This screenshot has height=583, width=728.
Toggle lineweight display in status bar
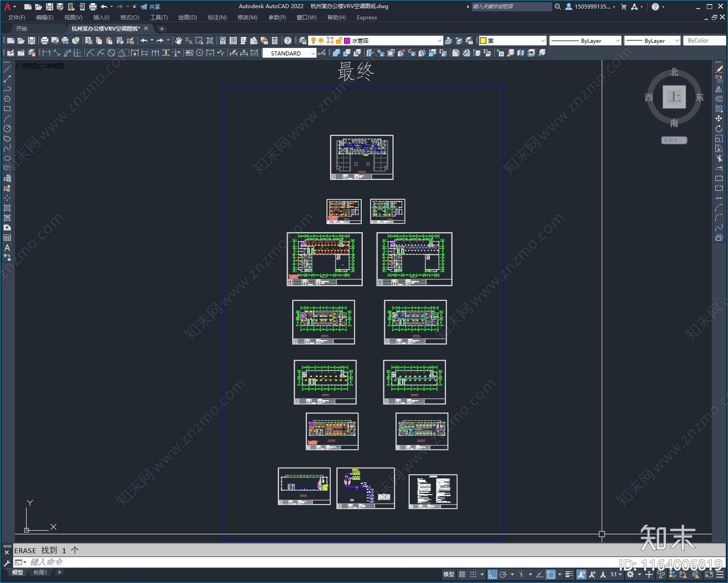tap(569, 574)
